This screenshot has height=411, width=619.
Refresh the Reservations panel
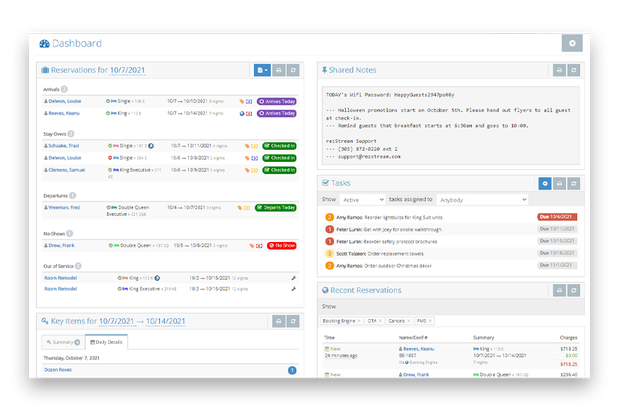293,71
